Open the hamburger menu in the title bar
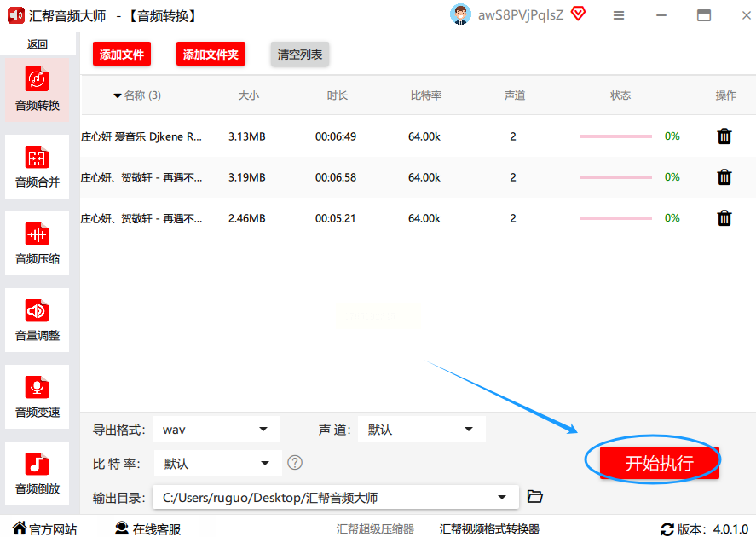 619,16
